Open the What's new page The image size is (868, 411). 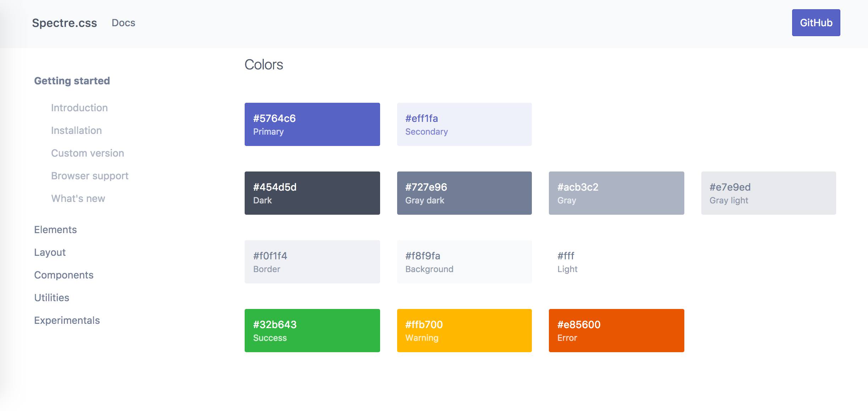click(x=78, y=198)
